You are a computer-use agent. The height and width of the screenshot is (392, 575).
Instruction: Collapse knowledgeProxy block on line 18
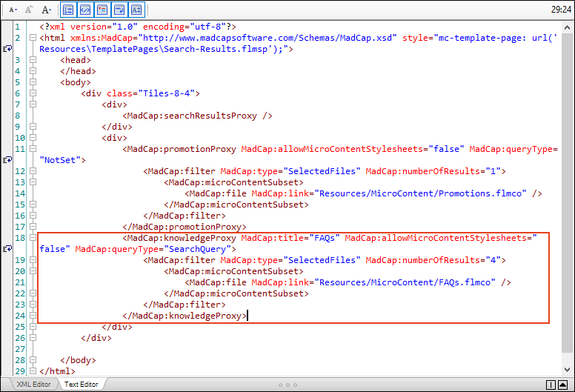(33, 238)
